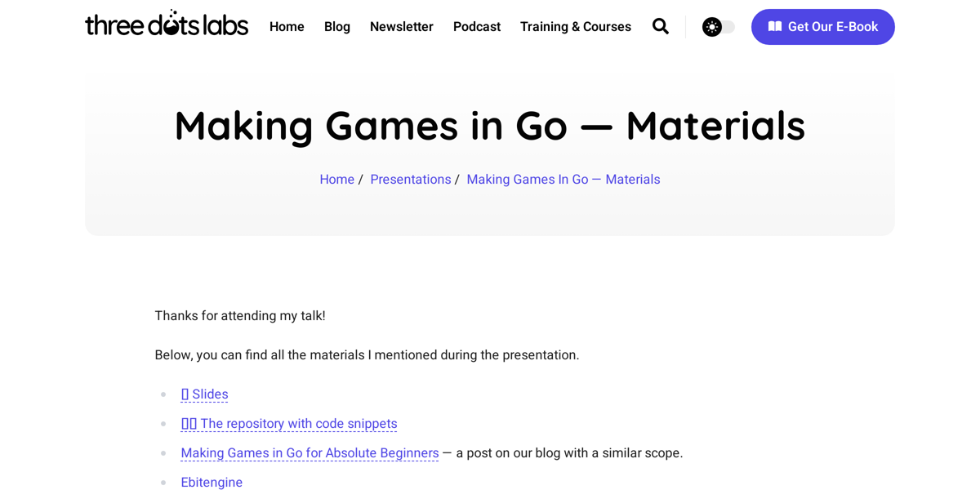
Task: Open Training & Courses
Action: [x=575, y=26]
